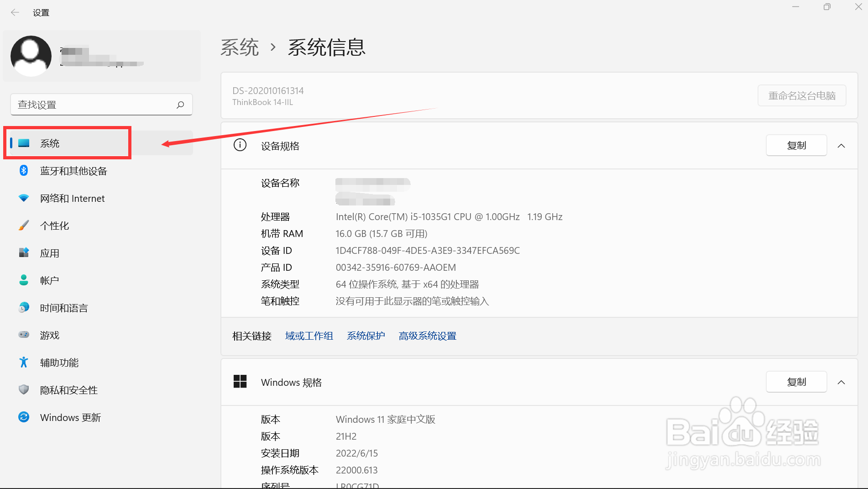This screenshot has height=489, width=868.
Task: Open 辅助功能 settings
Action: point(58,362)
